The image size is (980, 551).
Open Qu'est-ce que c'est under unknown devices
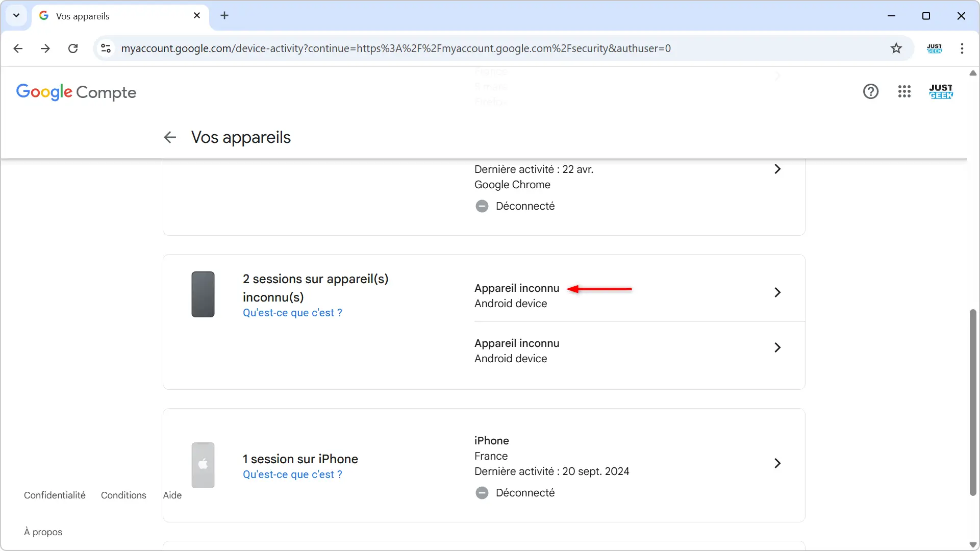292,313
